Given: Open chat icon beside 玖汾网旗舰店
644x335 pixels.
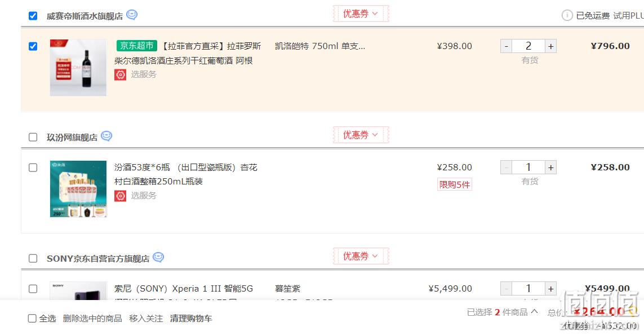Looking at the screenshot, I should (x=106, y=136).
